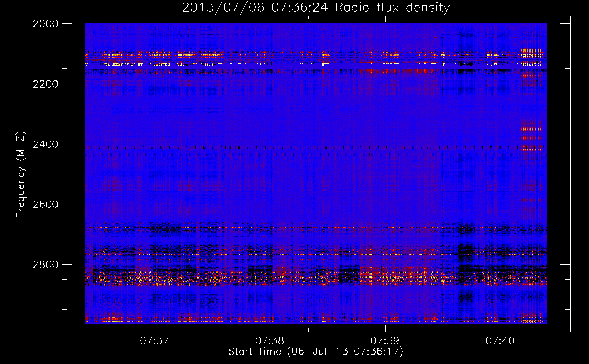Click the 2800 frequency axis label
Screen dimensions: 589x364
[x=46, y=265]
